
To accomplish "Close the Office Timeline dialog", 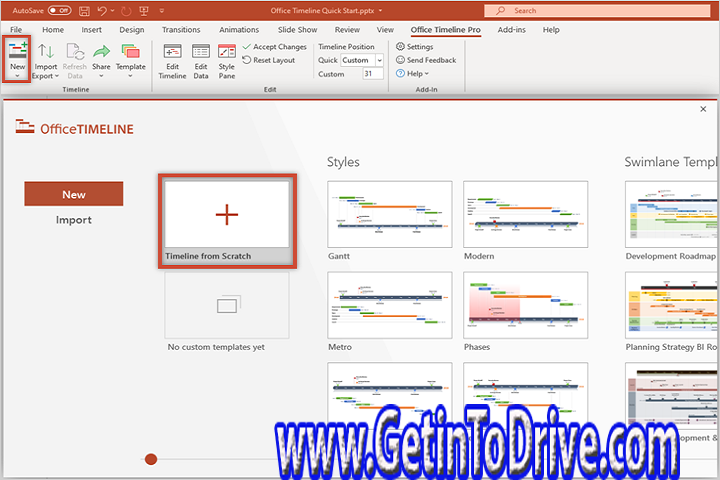I will [703, 109].
